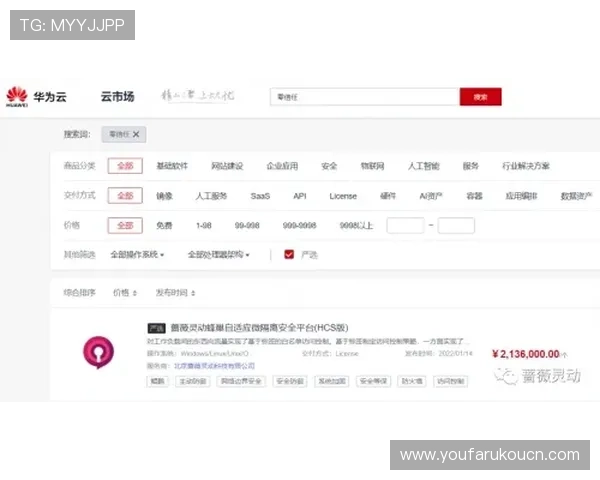Viewport: 600px width, 480px height.
Task: Filter category by 基础软件
Action: tap(172, 166)
